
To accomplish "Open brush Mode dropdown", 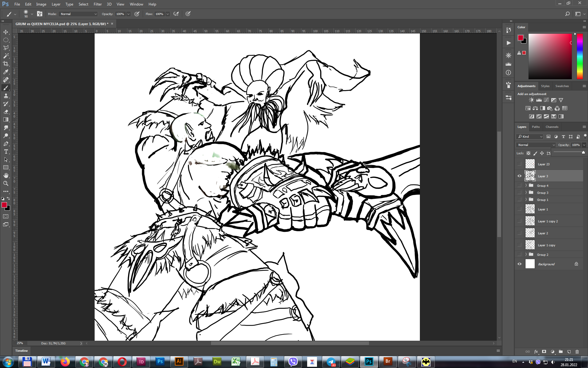I will pos(78,14).
